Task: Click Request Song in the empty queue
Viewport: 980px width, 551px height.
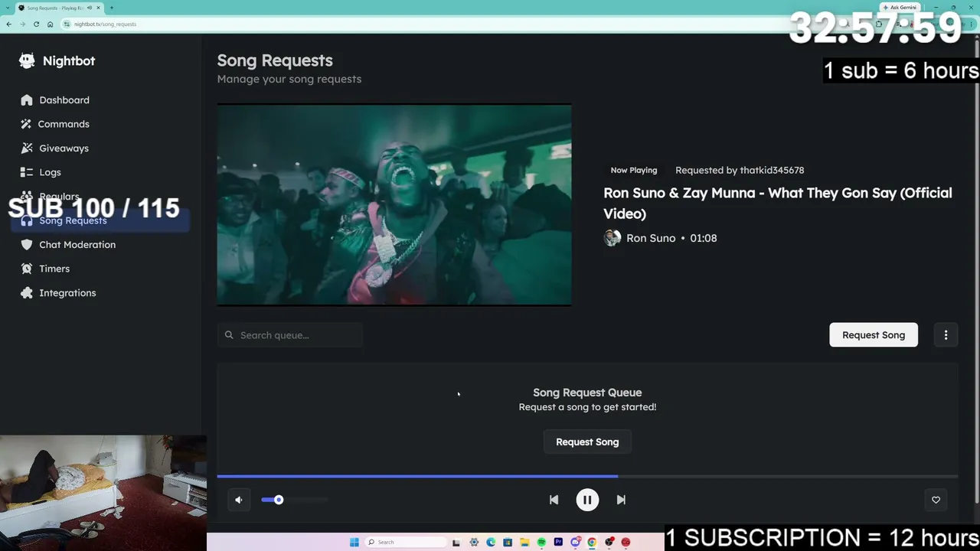Action: tap(587, 442)
